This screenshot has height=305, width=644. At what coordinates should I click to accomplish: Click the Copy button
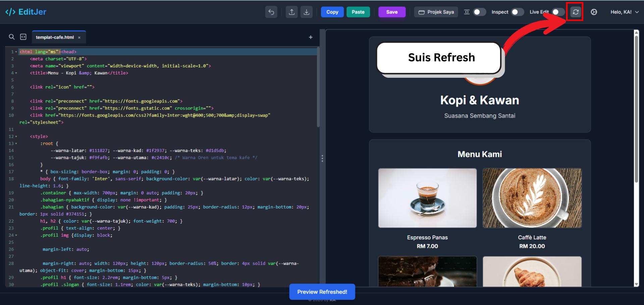coord(332,12)
